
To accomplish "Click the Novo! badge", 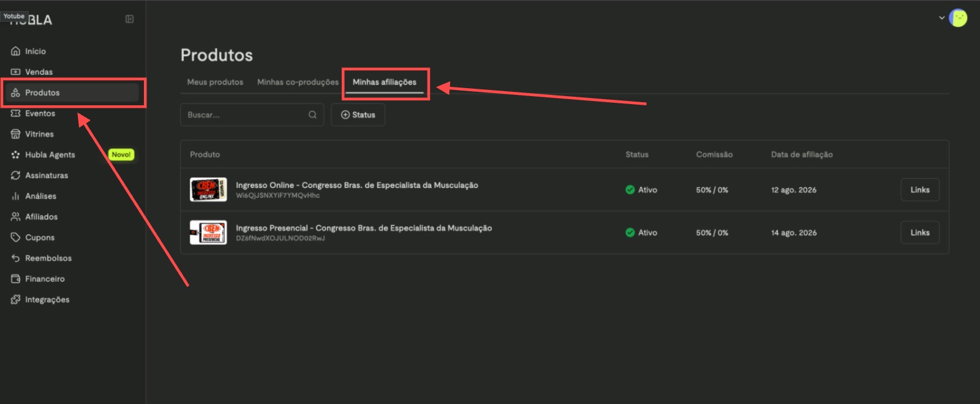I will coord(121,155).
